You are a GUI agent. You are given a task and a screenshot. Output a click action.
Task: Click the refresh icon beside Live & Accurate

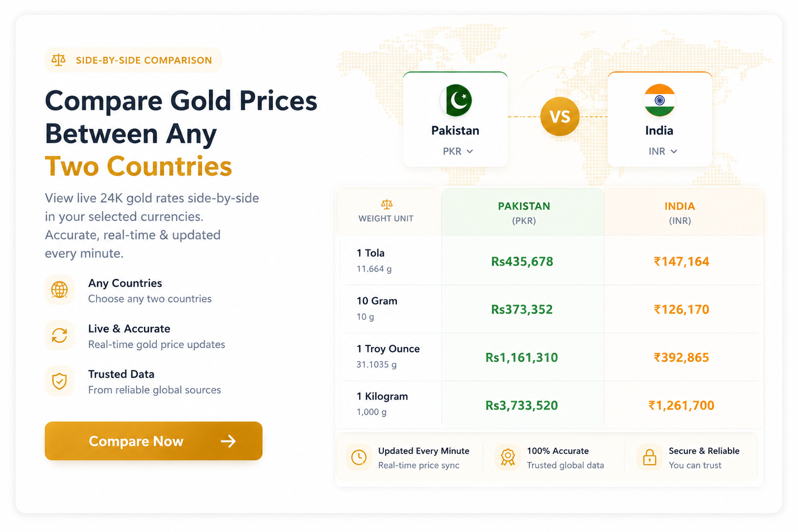(59, 336)
